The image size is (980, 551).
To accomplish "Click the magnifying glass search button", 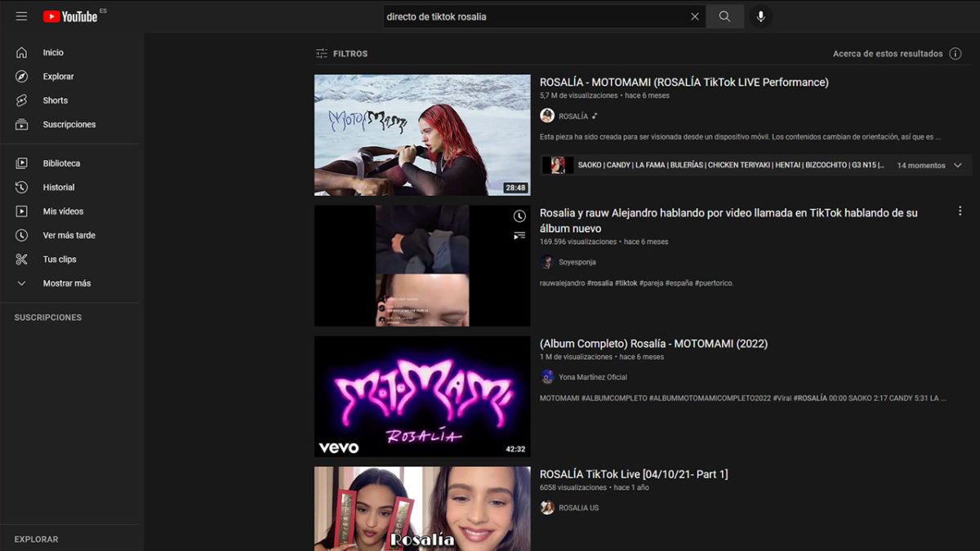I will [724, 16].
